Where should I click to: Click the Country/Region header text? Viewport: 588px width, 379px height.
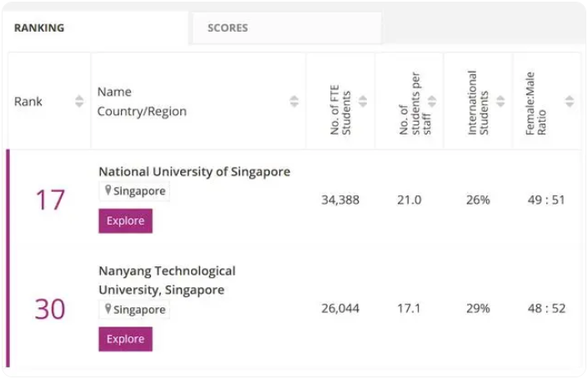click(142, 112)
